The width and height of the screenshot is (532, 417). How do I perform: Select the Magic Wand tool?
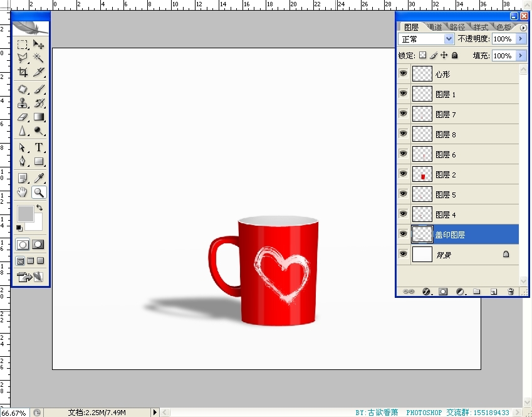(39, 58)
